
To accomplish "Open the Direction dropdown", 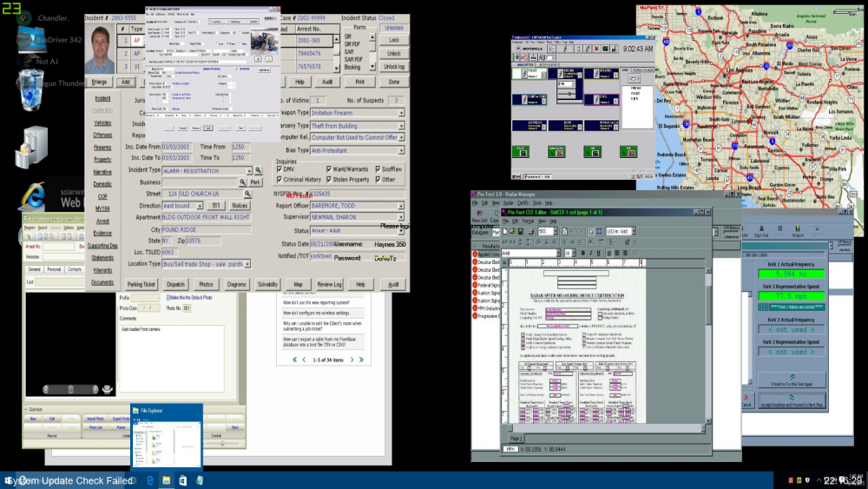I will [200, 206].
